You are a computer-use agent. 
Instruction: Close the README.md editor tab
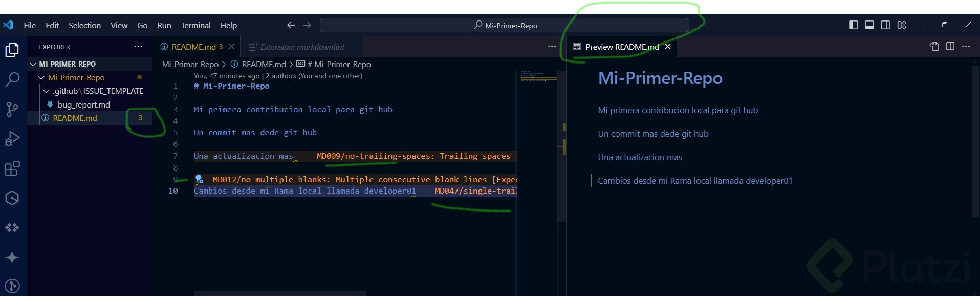point(231,47)
